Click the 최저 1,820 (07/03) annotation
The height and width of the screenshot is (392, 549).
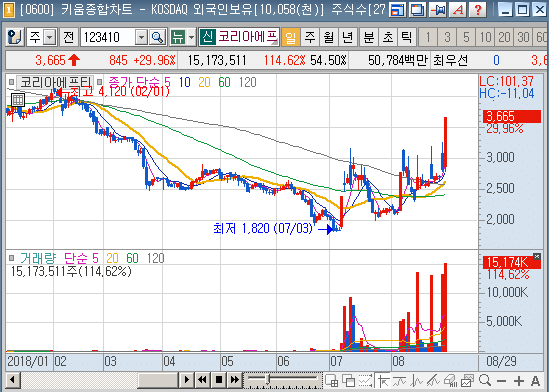[263, 229]
